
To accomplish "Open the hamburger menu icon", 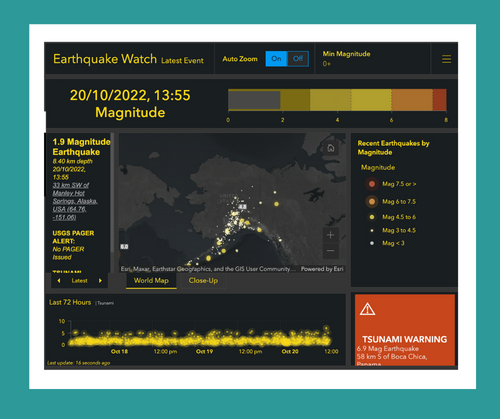I will point(446,59).
